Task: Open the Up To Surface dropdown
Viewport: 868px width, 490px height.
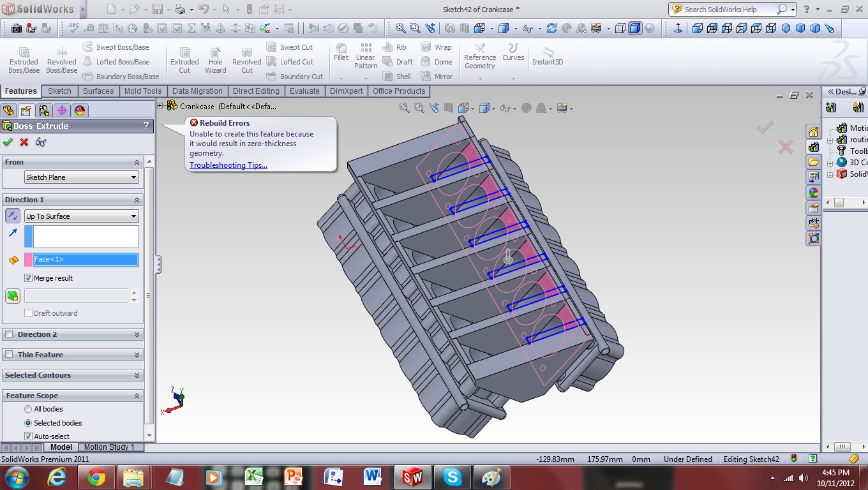Action: pyautogui.click(x=82, y=216)
